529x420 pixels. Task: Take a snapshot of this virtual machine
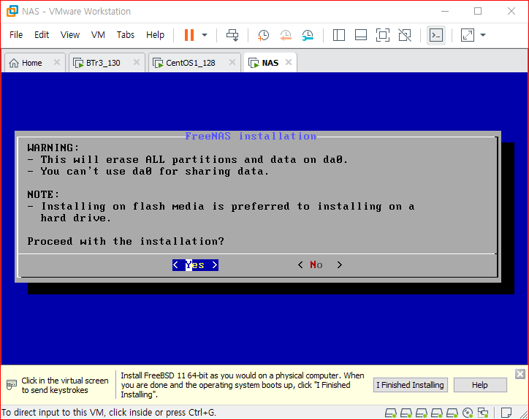coord(263,35)
